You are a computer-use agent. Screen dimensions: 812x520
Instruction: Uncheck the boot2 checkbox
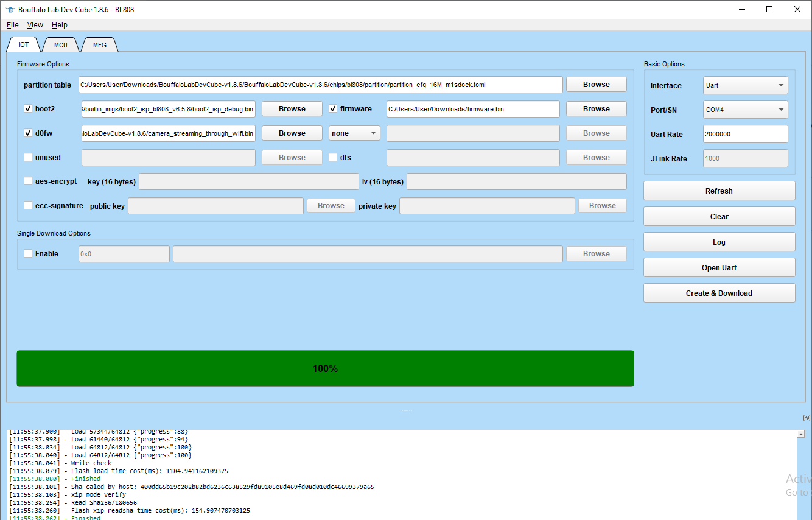(28, 109)
